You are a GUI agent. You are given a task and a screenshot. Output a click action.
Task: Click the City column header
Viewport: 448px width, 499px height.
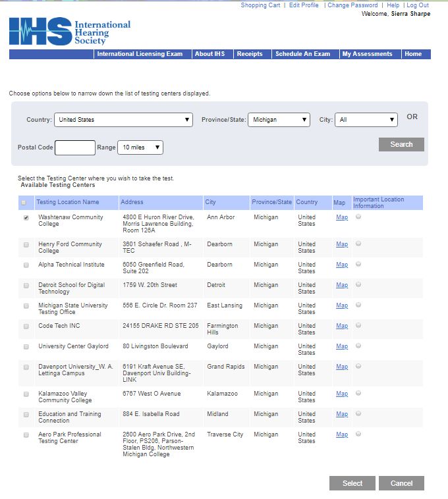click(x=210, y=201)
